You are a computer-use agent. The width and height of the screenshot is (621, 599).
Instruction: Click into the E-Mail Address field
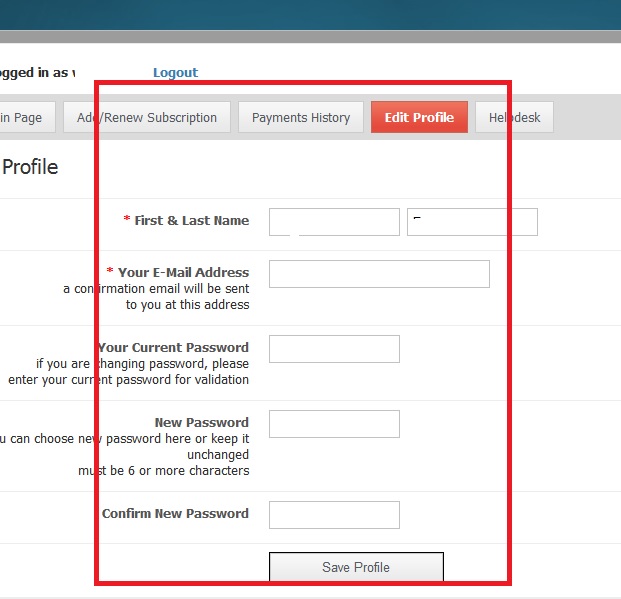click(x=379, y=274)
